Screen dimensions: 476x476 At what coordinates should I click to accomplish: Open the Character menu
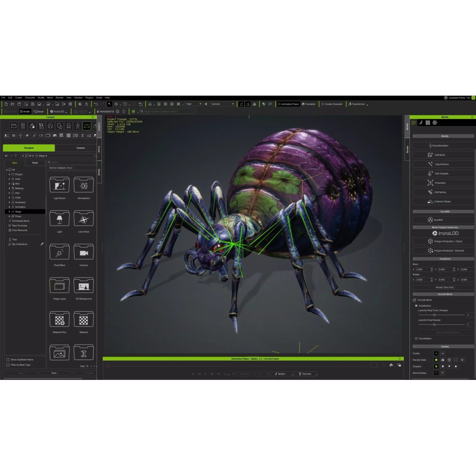[30, 98]
